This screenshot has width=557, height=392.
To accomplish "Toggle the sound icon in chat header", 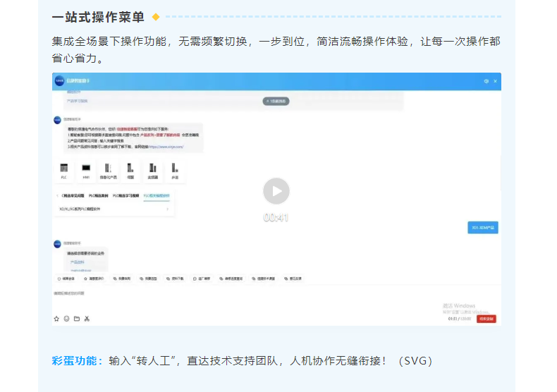I will pyautogui.click(x=486, y=82).
